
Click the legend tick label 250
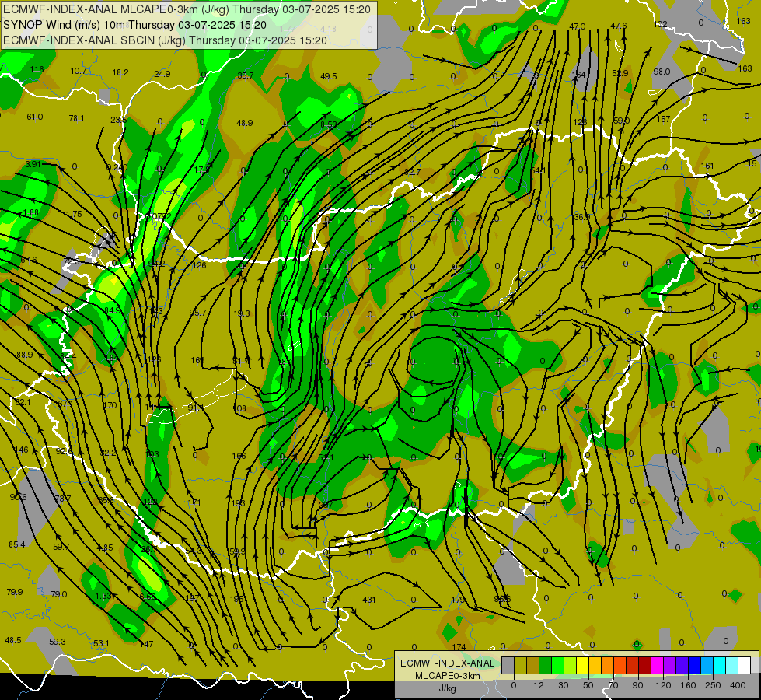click(x=713, y=685)
